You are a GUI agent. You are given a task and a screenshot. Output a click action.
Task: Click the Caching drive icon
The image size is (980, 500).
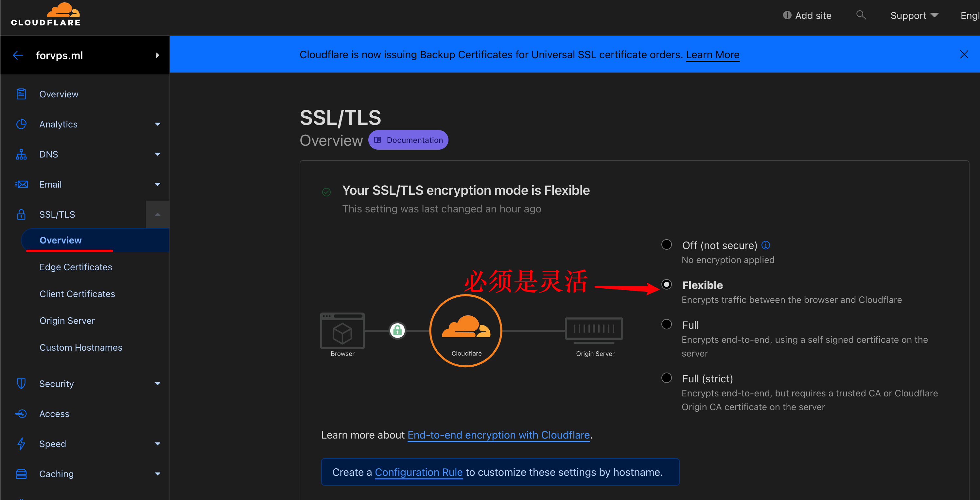(21, 474)
